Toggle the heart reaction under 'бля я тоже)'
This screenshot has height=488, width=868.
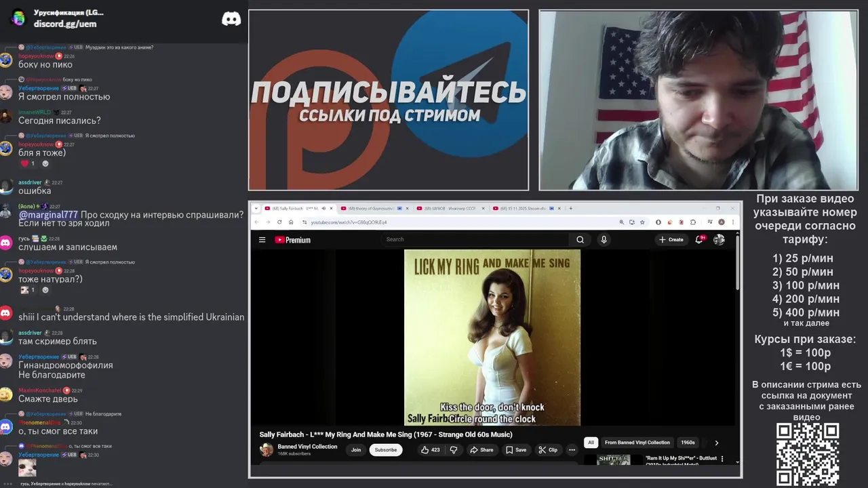pyautogui.click(x=28, y=163)
